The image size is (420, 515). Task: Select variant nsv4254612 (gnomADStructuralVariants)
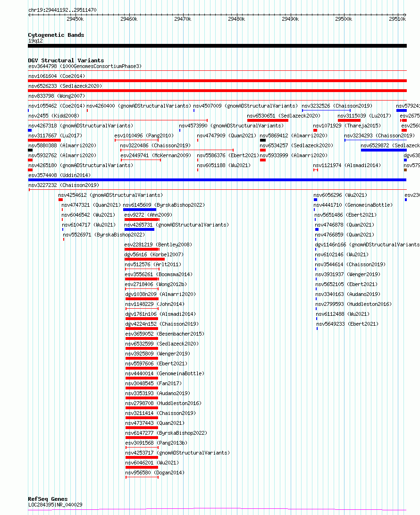(x=110, y=195)
